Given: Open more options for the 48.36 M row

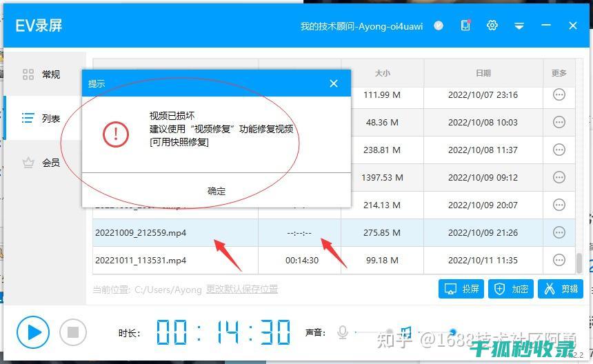Looking at the screenshot, I should pos(559,122).
